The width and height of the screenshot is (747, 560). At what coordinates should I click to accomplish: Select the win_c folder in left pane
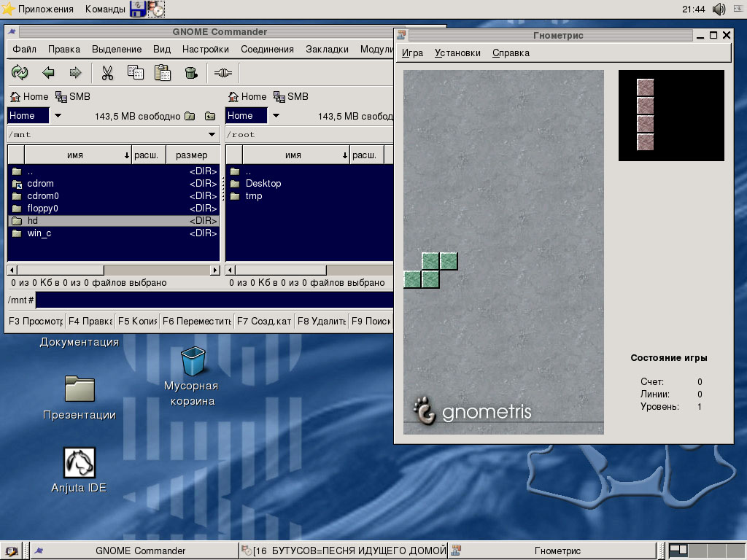(113, 233)
